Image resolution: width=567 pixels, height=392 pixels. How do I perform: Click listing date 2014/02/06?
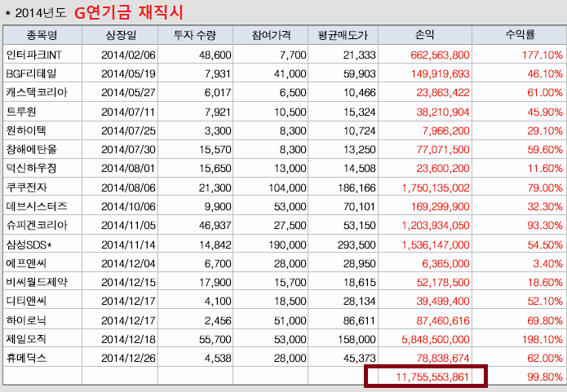(128, 55)
